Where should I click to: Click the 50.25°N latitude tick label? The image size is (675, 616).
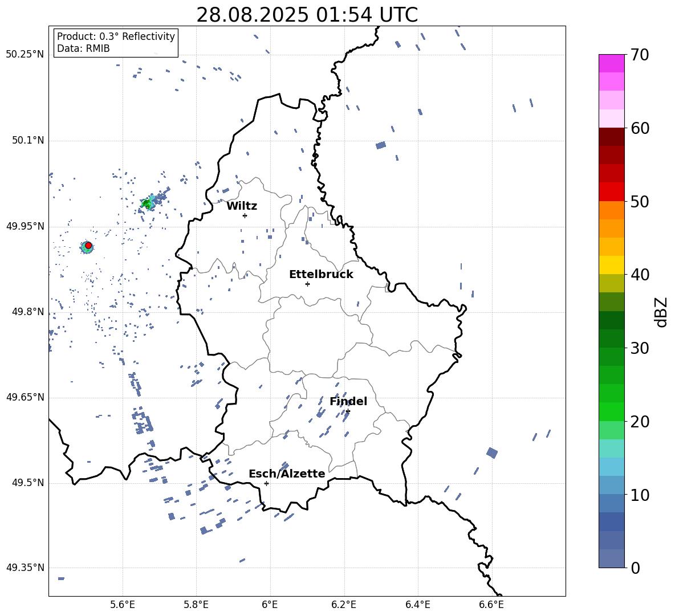pyautogui.click(x=25, y=55)
